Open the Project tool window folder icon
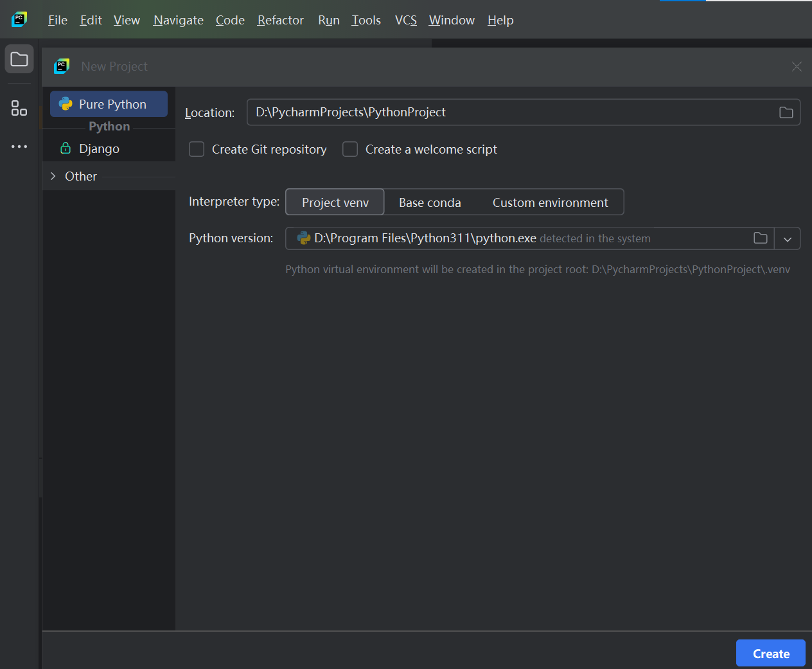Viewport: 812px width, 669px height. [19, 60]
